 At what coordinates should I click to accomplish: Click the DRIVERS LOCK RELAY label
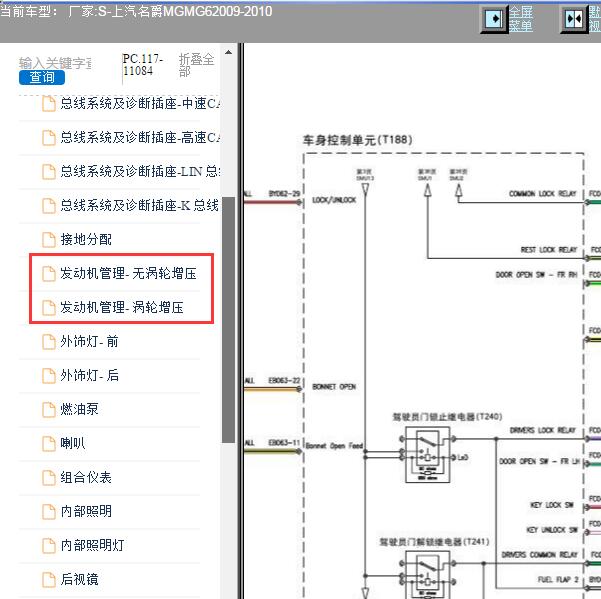(543, 430)
